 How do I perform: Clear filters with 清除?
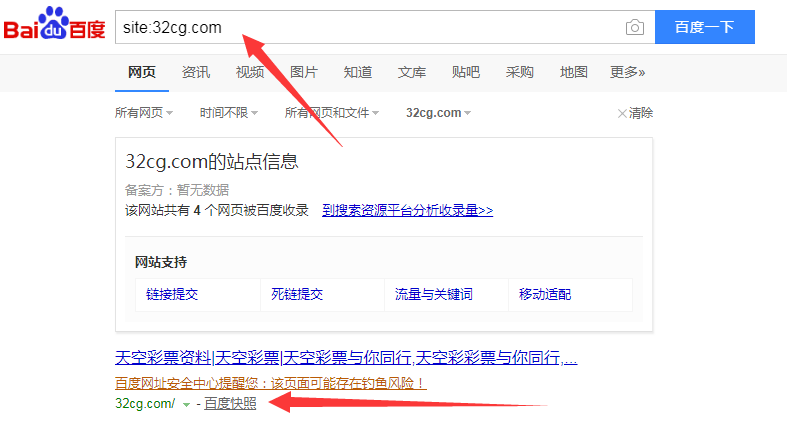pos(635,113)
